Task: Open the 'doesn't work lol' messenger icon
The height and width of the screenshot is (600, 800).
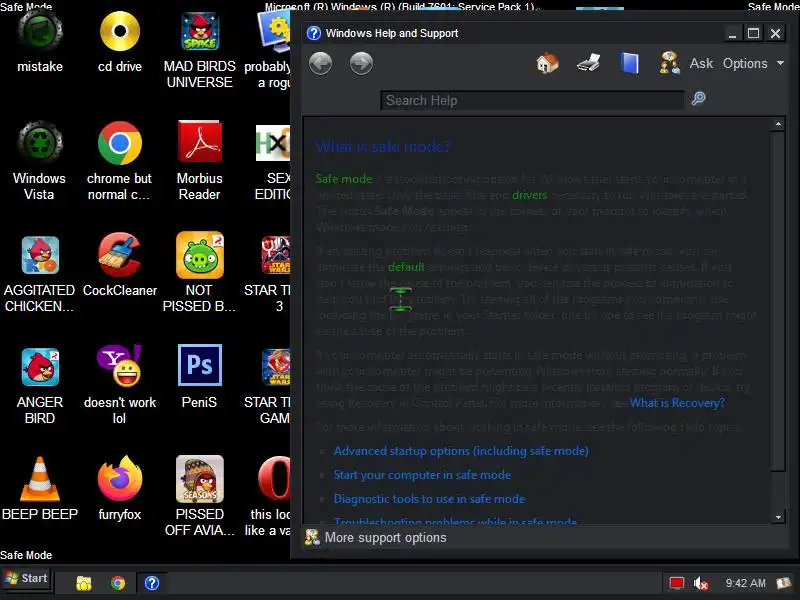Action: 120,366
